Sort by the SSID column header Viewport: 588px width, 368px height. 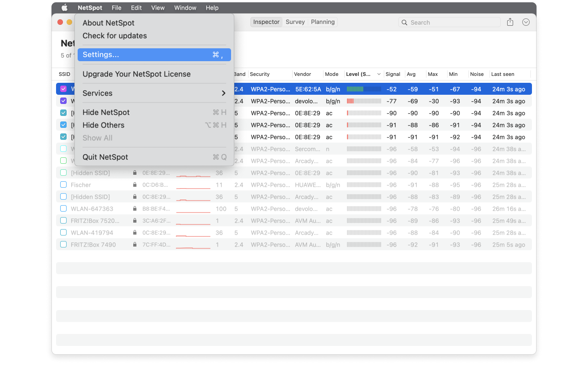pyautogui.click(x=65, y=74)
